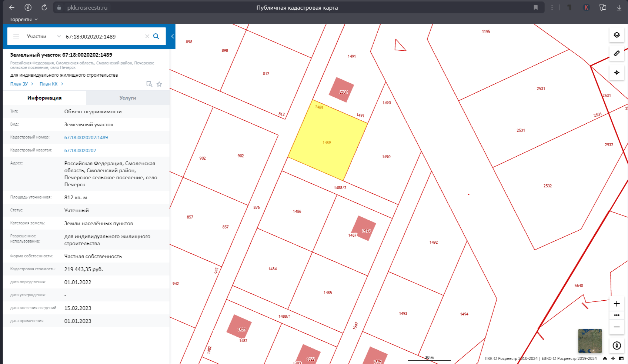
Task: Click the site security lock icon
Action: 59,7
